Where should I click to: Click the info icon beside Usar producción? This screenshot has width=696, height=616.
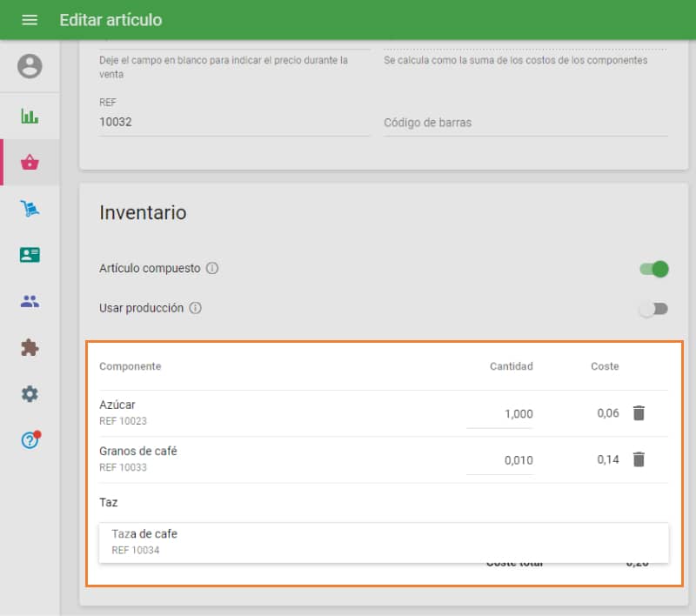pos(196,308)
